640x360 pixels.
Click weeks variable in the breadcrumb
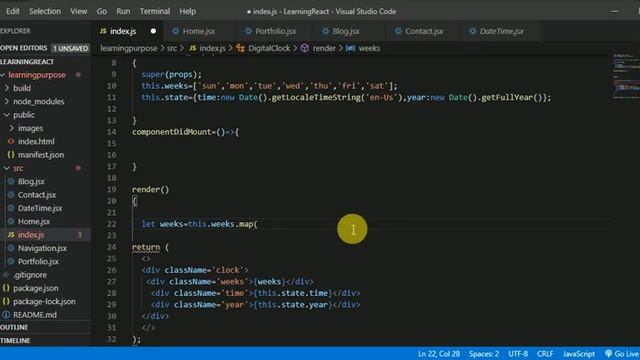tap(369, 48)
